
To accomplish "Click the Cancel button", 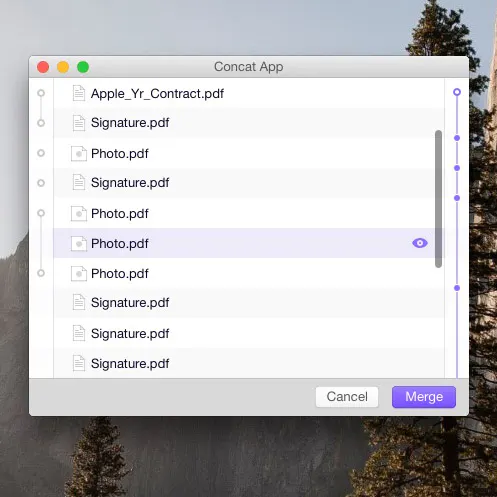I will click(x=347, y=397).
